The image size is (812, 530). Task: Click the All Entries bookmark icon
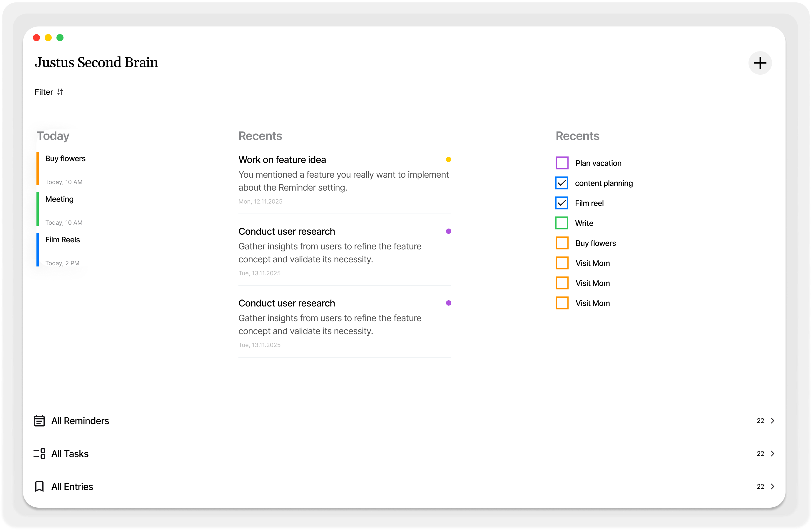(39, 486)
